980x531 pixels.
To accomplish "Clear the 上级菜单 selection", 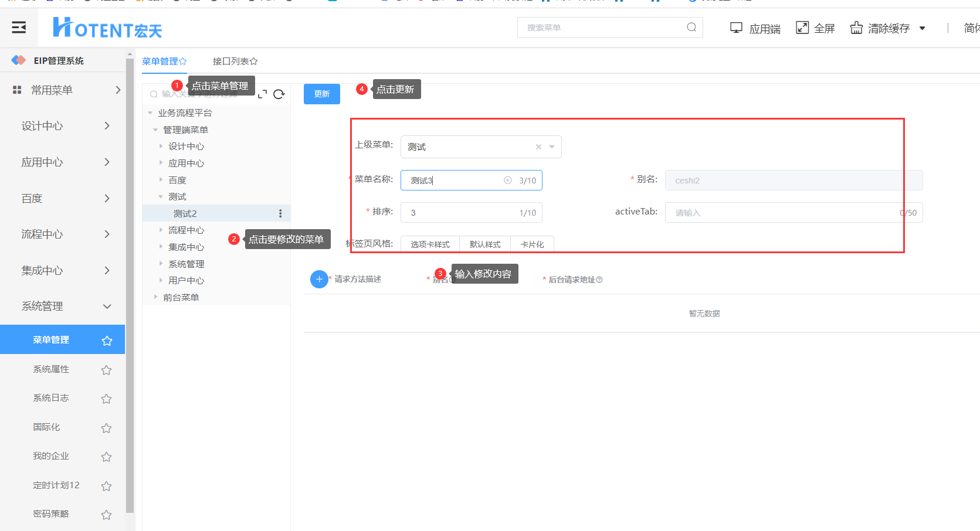I will (x=538, y=147).
